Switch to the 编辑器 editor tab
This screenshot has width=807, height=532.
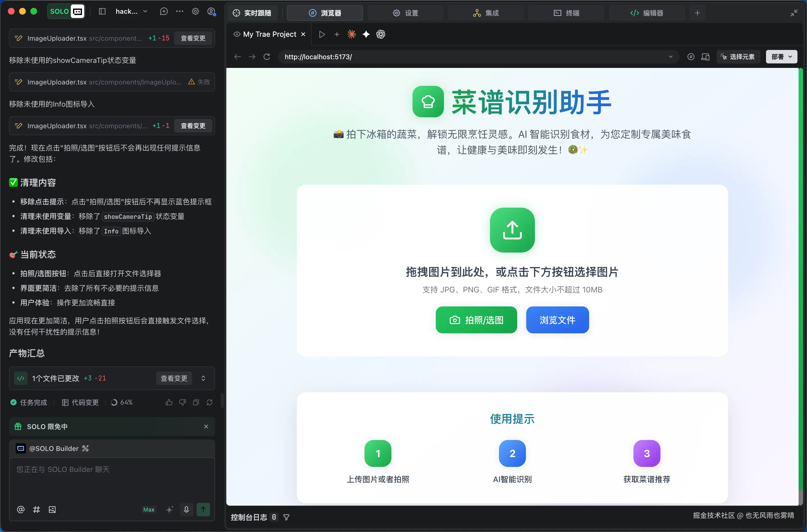[646, 13]
